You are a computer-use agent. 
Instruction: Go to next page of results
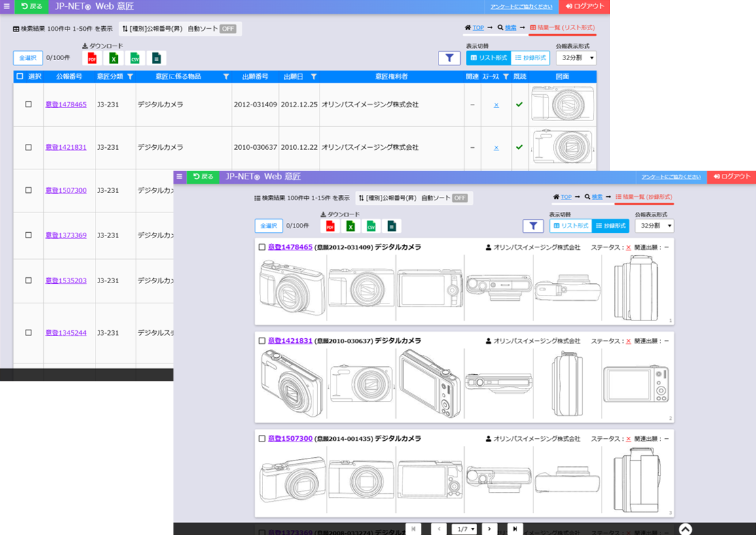pyautogui.click(x=490, y=528)
